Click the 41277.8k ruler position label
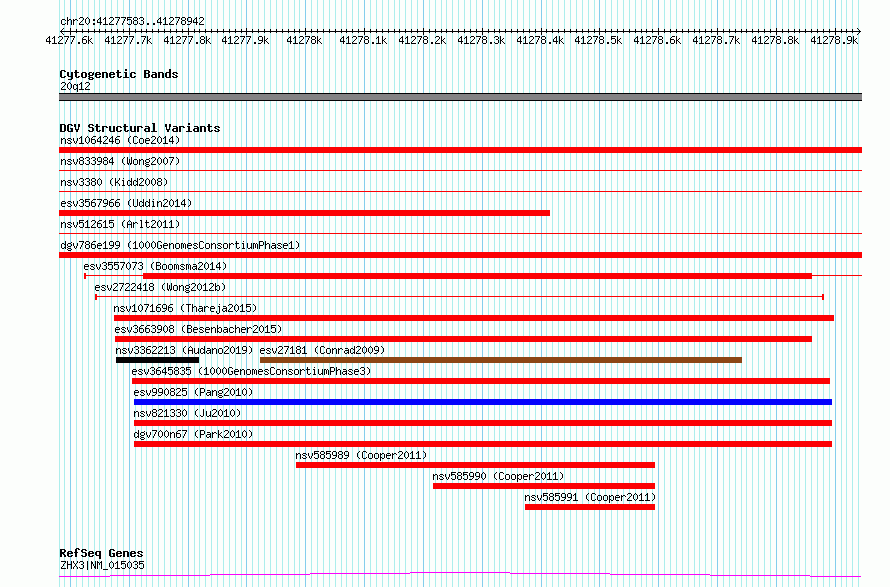The height and width of the screenshot is (587, 890). click(x=187, y=40)
